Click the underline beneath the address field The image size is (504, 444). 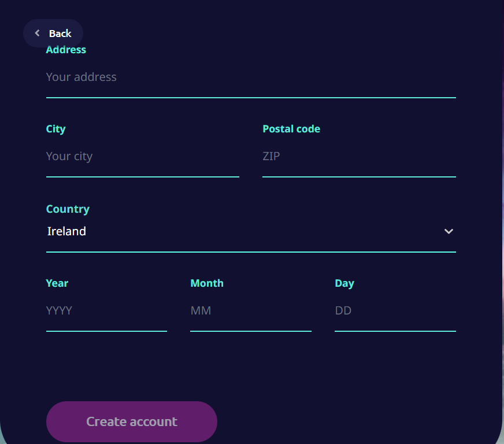251,98
